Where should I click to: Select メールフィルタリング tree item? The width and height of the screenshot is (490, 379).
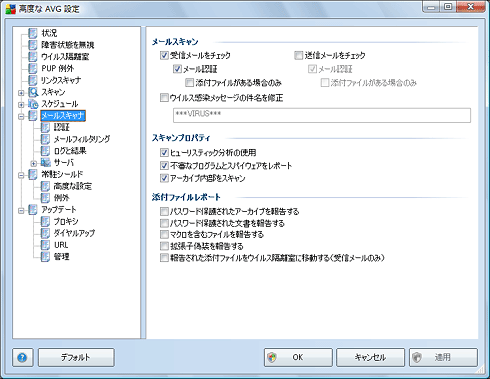pos(82,139)
